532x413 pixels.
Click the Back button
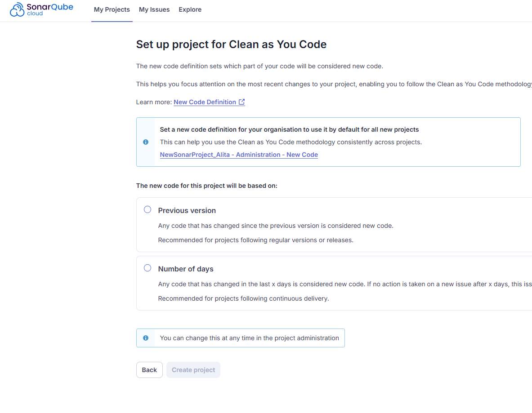(x=149, y=370)
